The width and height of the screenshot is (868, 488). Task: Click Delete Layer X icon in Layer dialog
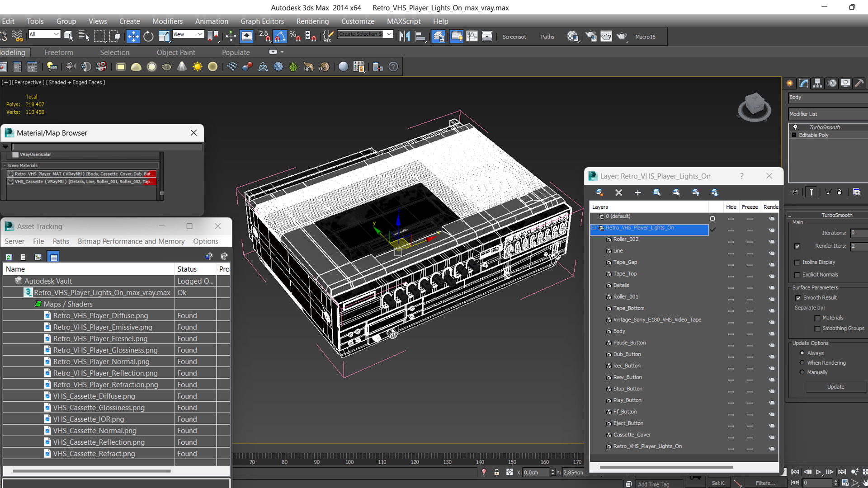point(619,192)
